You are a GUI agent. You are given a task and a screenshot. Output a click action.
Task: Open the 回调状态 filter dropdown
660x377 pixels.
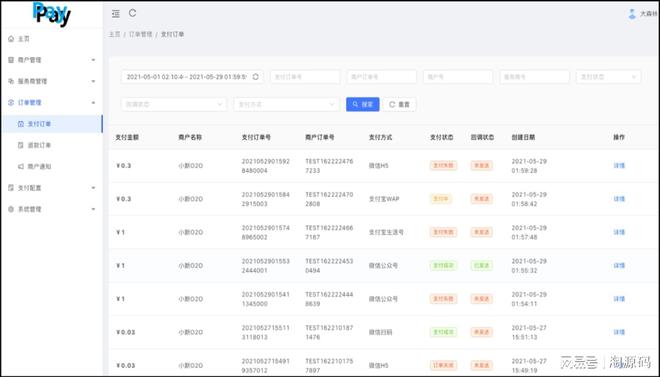click(174, 104)
